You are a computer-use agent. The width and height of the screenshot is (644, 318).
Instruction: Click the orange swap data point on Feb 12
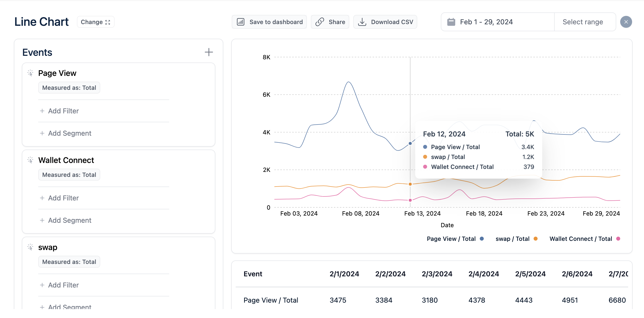click(410, 184)
